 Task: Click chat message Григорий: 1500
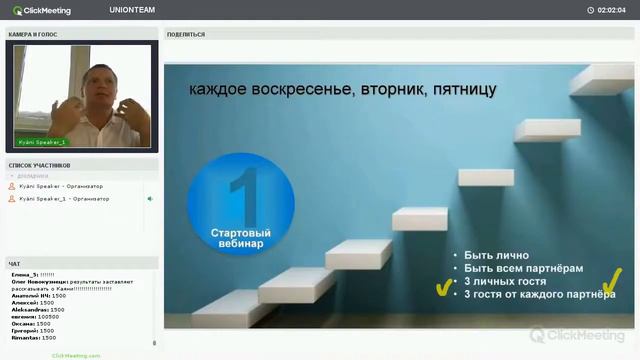point(33,331)
